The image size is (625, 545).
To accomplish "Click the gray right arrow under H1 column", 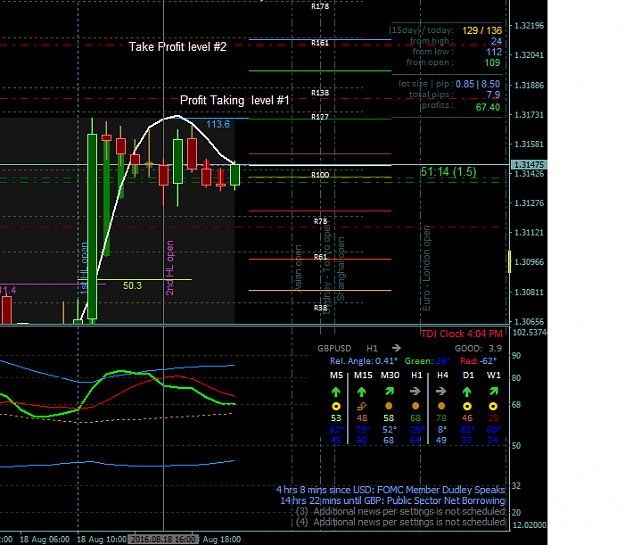I will click(415, 392).
